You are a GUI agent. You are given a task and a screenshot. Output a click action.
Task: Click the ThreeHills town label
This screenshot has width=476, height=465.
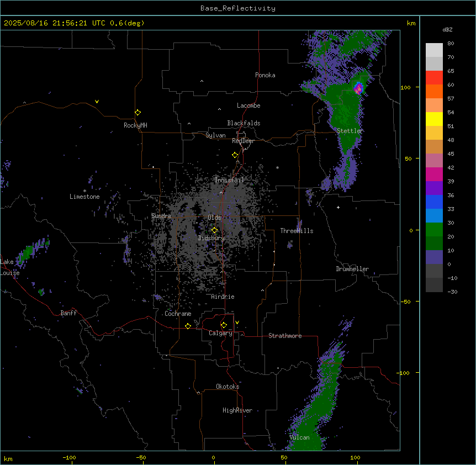point(297,231)
